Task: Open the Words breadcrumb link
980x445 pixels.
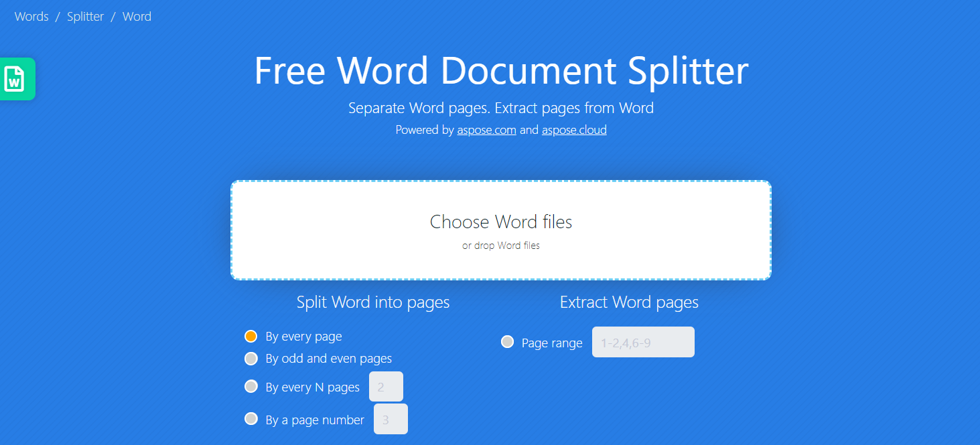Action: pyautogui.click(x=31, y=16)
